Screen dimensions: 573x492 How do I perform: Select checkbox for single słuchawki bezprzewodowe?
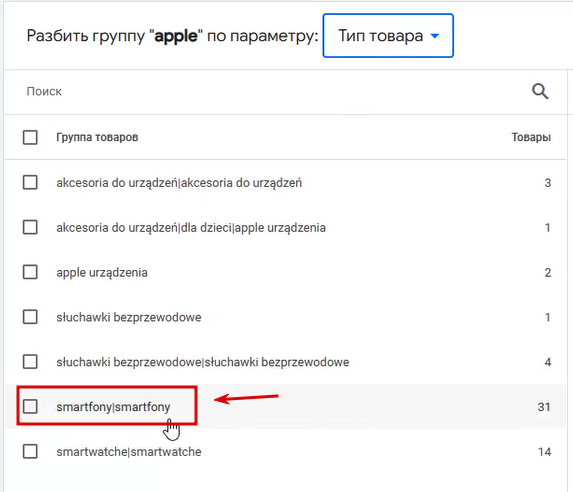coord(30,317)
